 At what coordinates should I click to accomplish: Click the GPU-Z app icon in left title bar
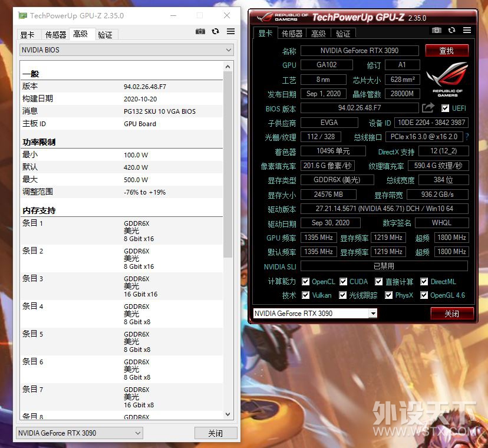click(22, 15)
